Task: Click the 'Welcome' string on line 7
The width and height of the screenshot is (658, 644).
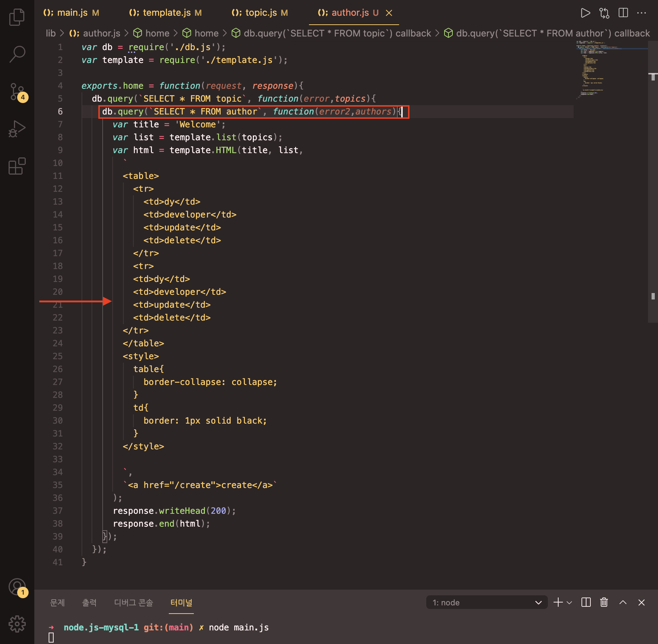Action: 198,124
